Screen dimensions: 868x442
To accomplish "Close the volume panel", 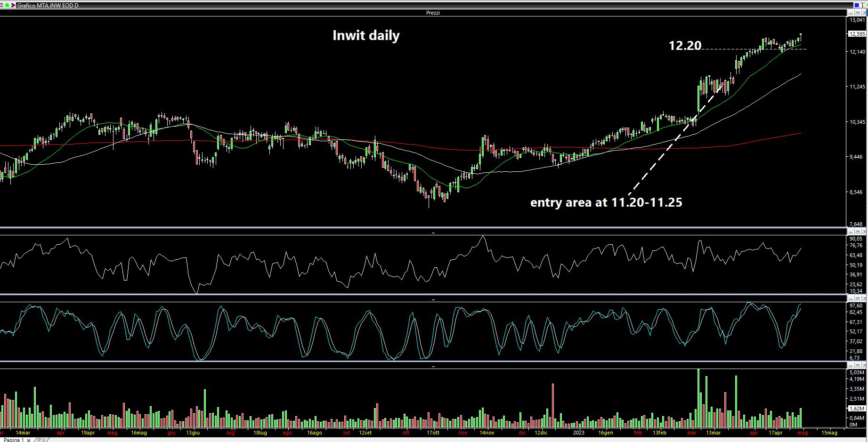I will coord(864,365).
